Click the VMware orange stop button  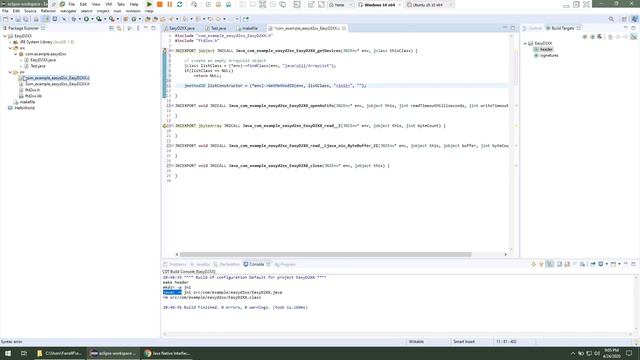point(160,4)
